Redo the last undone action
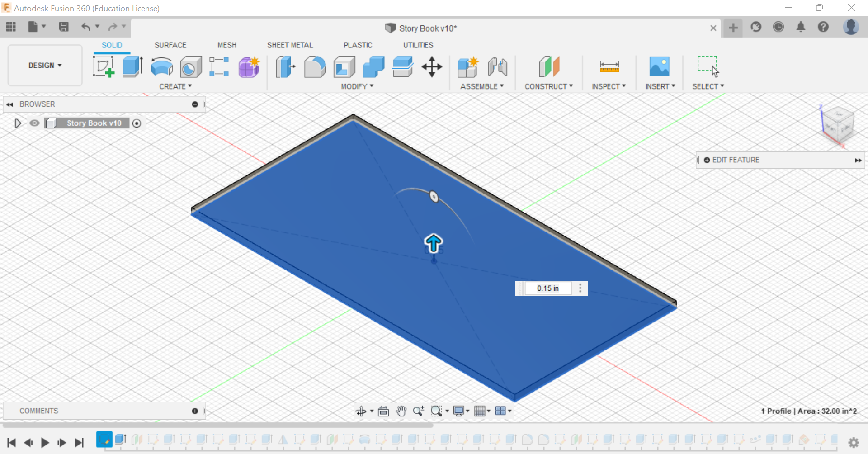 click(113, 27)
